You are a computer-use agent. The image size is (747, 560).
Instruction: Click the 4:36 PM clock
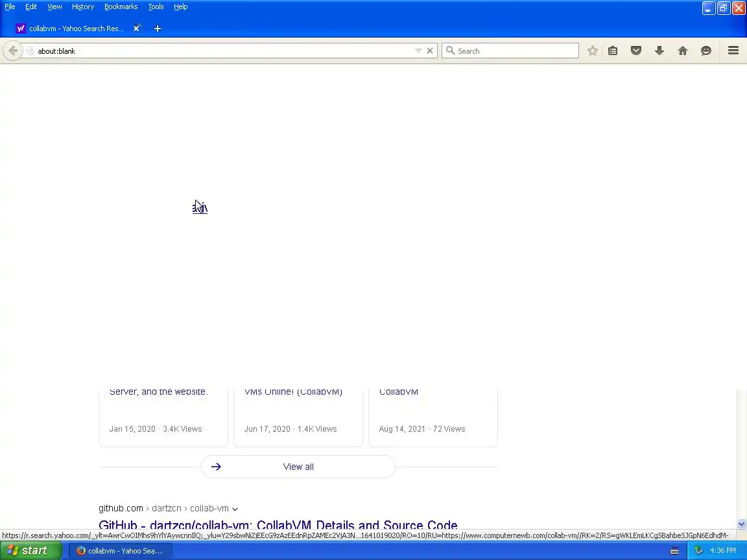pyautogui.click(x=723, y=550)
